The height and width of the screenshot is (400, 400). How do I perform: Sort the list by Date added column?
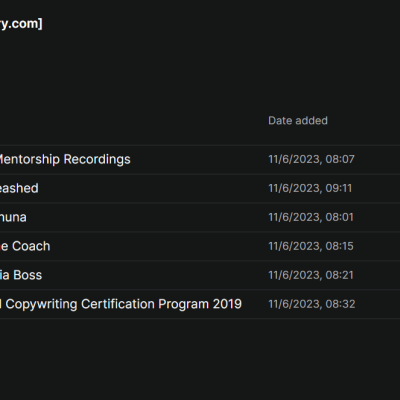(x=298, y=121)
